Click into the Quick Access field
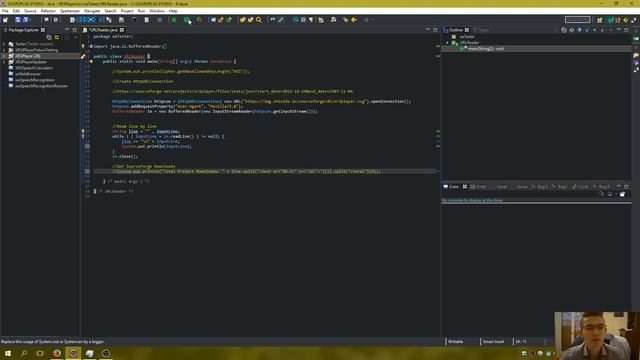The image size is (640, 360). (577, 20)
